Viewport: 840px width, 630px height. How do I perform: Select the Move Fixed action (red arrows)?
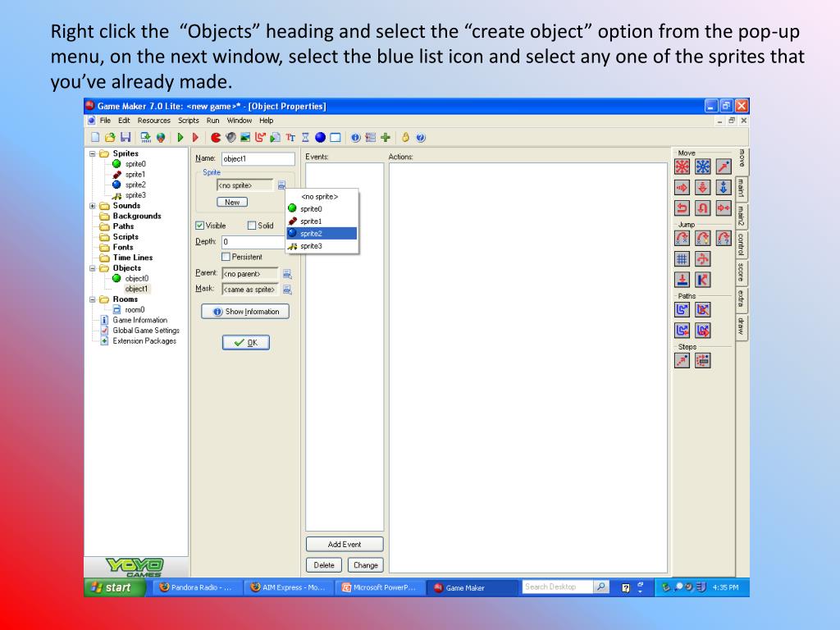(682, 167)
